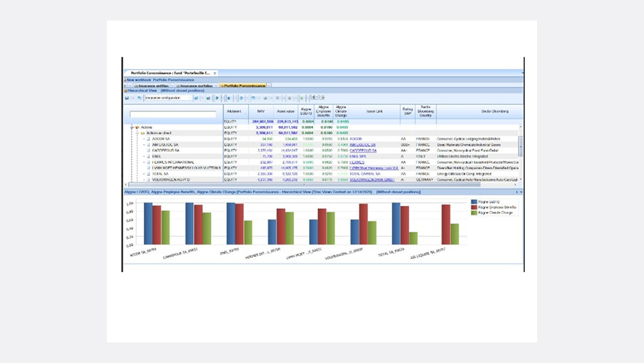Open the AIR LIQUIDE SA issuer link
The width and height of the screenshot is (644, 363).
pyautogui.click(x=362, y=145)
